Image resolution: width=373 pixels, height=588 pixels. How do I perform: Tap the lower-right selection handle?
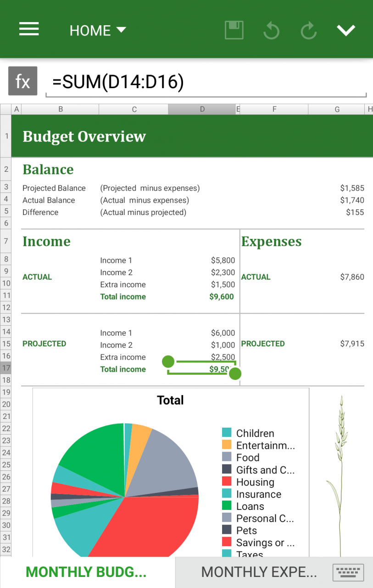click(x=235, y=373)
